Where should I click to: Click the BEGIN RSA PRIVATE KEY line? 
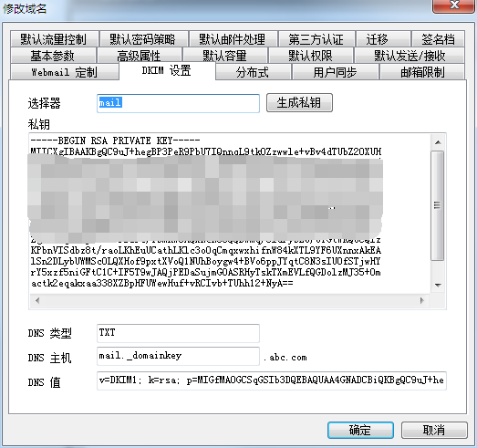pyautogui.click(x=115, y=141)
